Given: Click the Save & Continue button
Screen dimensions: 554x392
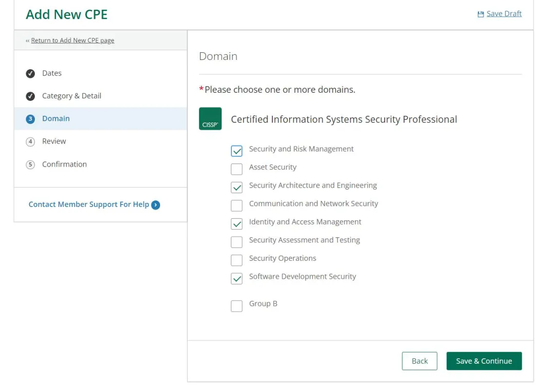Looking at the screenshot, I should (x=484, y=361).
